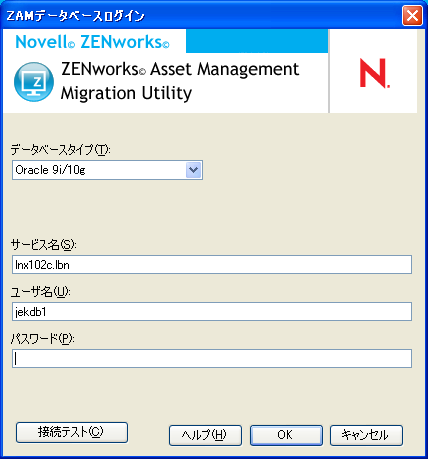Open help with the ヘルプ(H) button

pos(205,435)
